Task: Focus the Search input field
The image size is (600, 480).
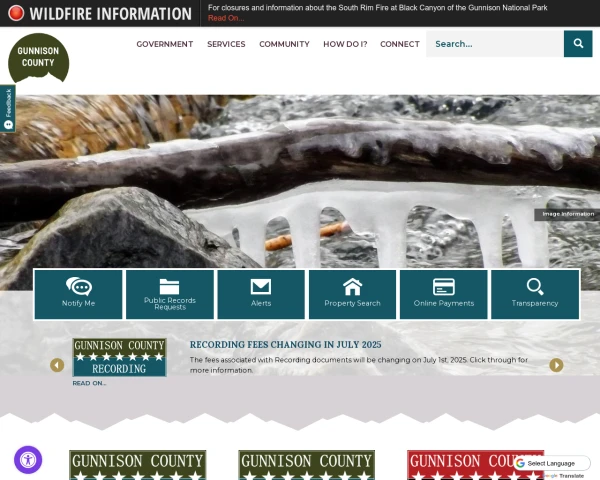Action: tap(495, 44)
